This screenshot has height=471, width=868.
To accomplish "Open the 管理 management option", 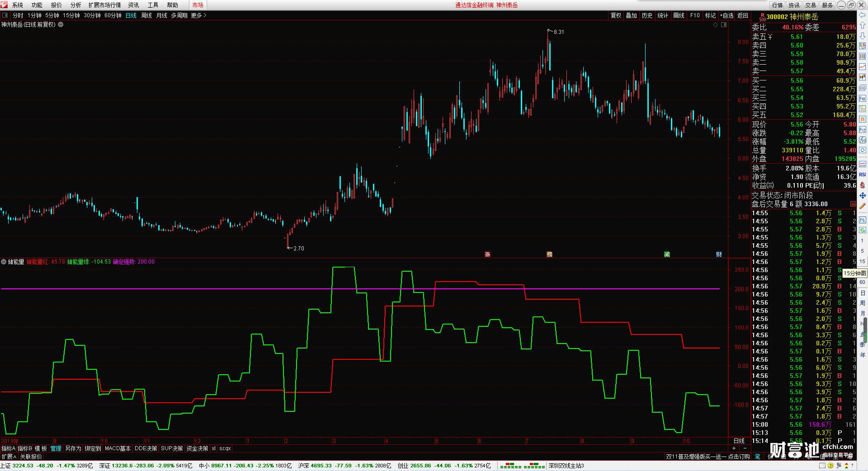I will pyautogui.click(x=56, y=448).
